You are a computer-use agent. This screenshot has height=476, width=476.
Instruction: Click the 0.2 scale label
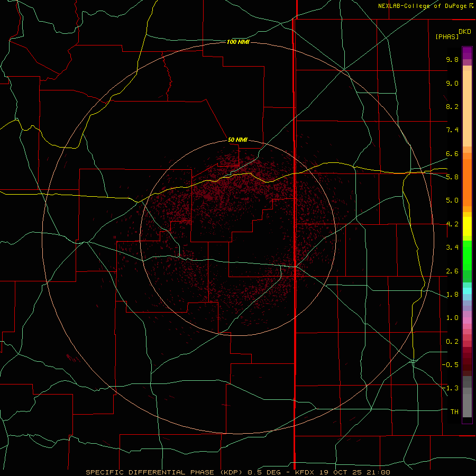452,341
